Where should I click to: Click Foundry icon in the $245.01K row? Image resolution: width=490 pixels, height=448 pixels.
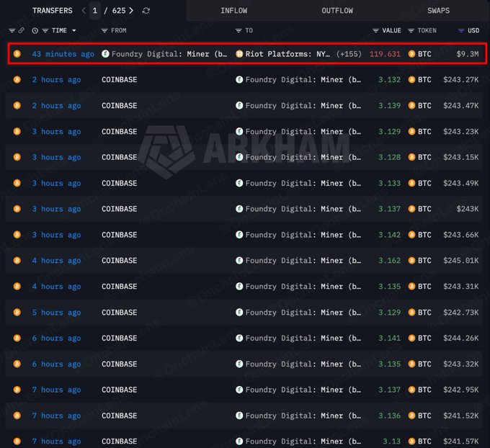click(x=239, y=260)
